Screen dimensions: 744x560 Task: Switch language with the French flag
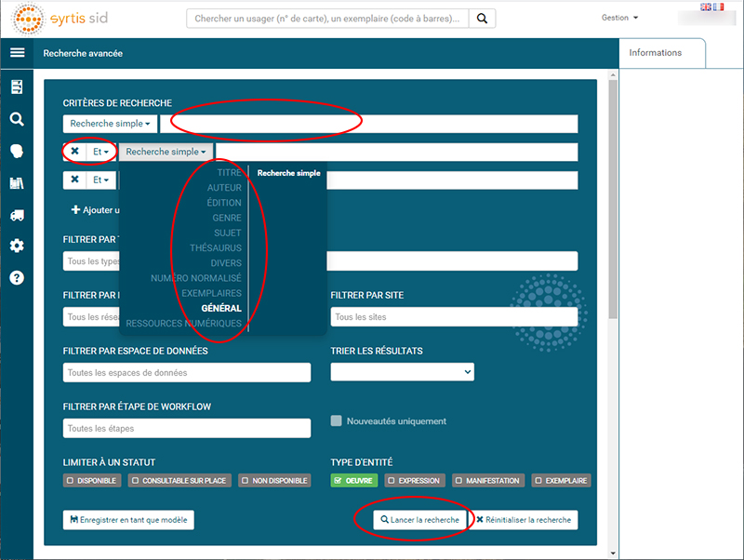[x=718, y=7]
